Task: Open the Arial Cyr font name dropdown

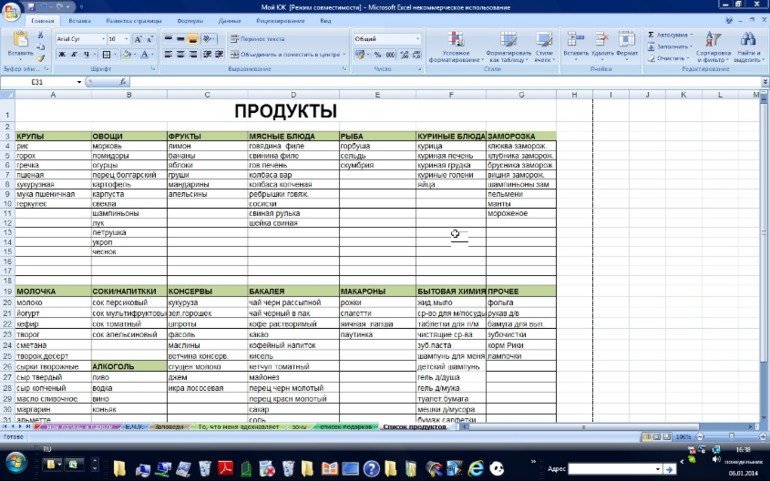Action: tap(103, 39)
